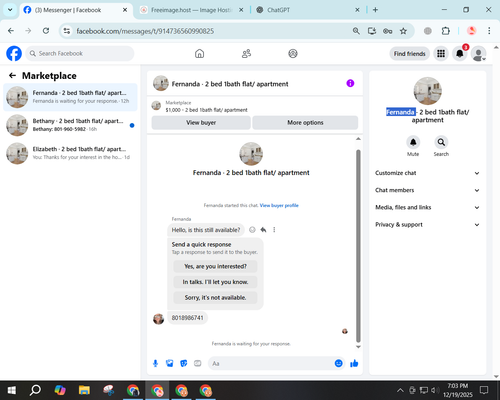Reply to the 'Hello, is this still available?' message
This screenshot has width=500, height=400.
[x=263, y=230]
